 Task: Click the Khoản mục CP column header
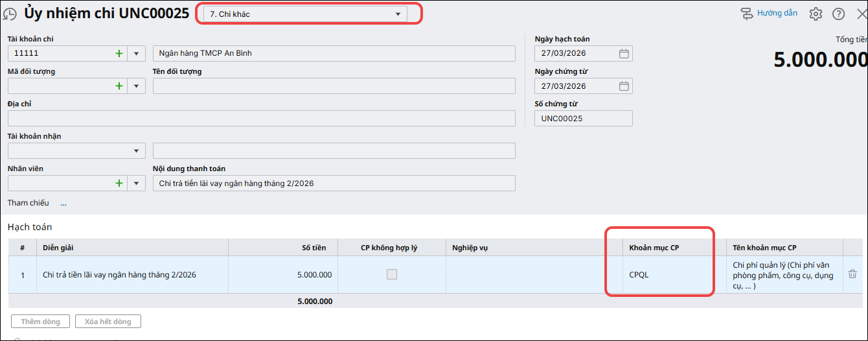coord(674,248)
